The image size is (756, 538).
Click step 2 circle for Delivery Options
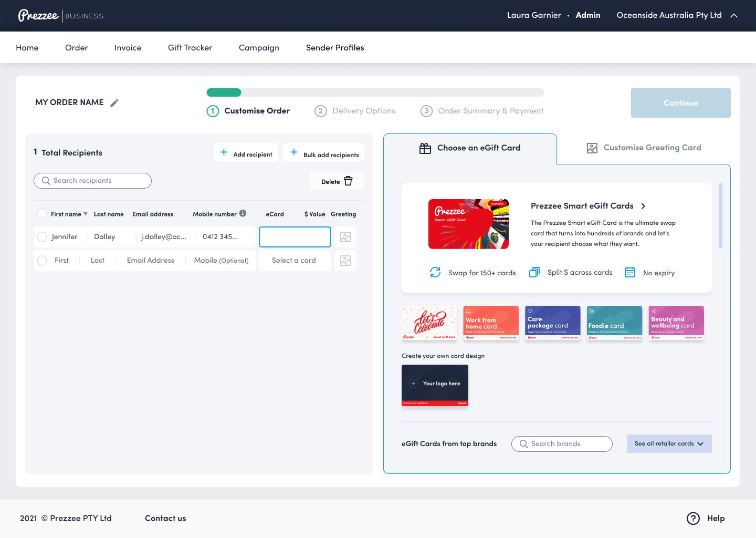(x=321, y=111)
